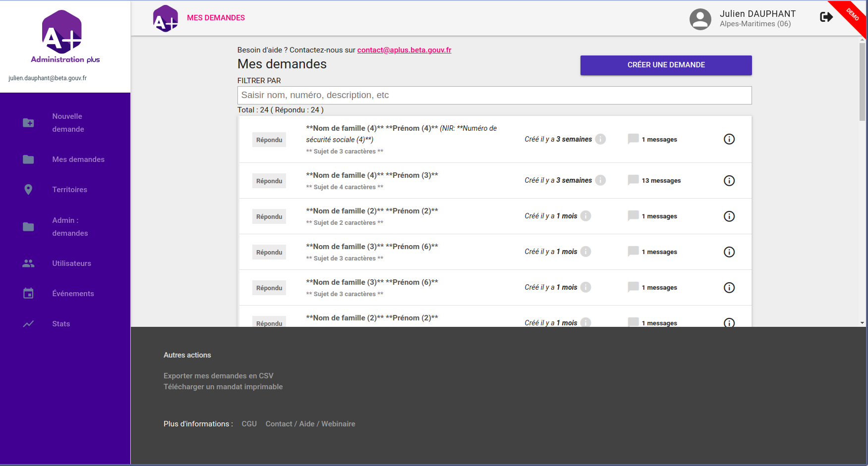Open Nouvelle demande in sidebar

pos(68,123)
